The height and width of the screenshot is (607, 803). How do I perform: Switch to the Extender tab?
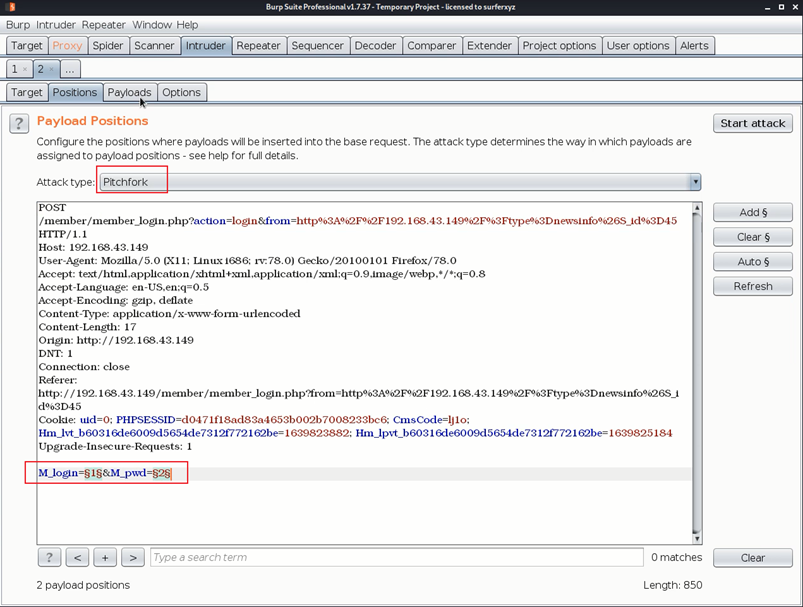[489, 46]
